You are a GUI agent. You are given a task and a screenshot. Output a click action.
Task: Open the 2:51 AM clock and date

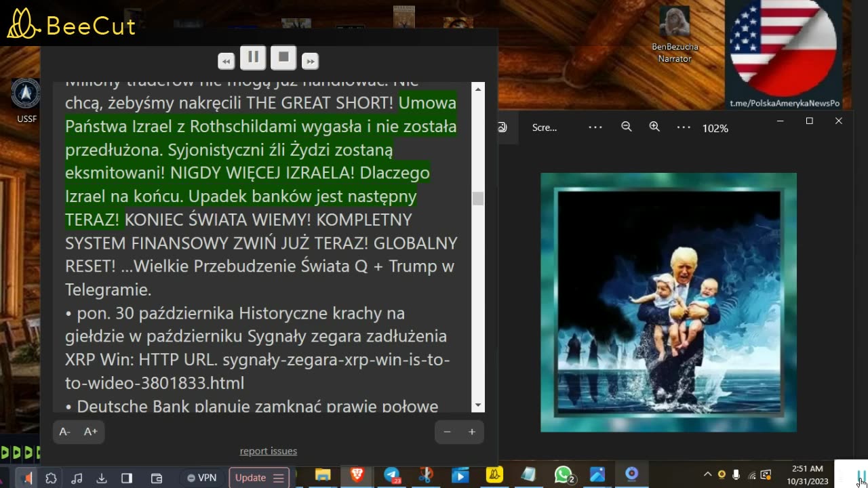(808, 475)
